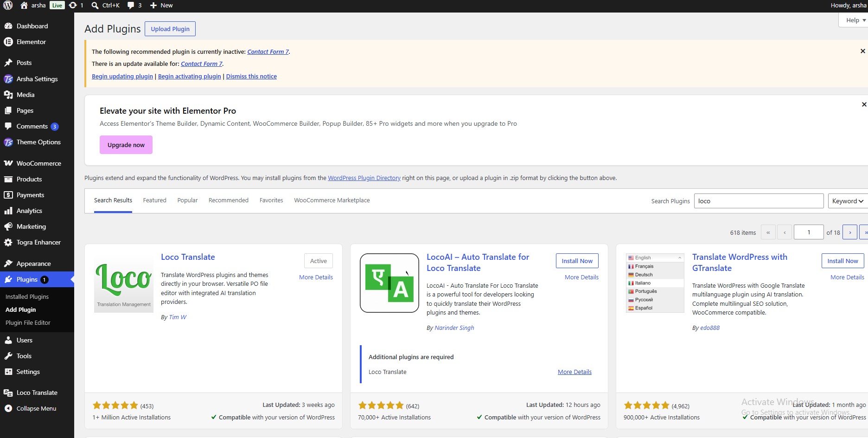868x438 pixels.
Task: Go to the next results page
Action: click(850, 232)
